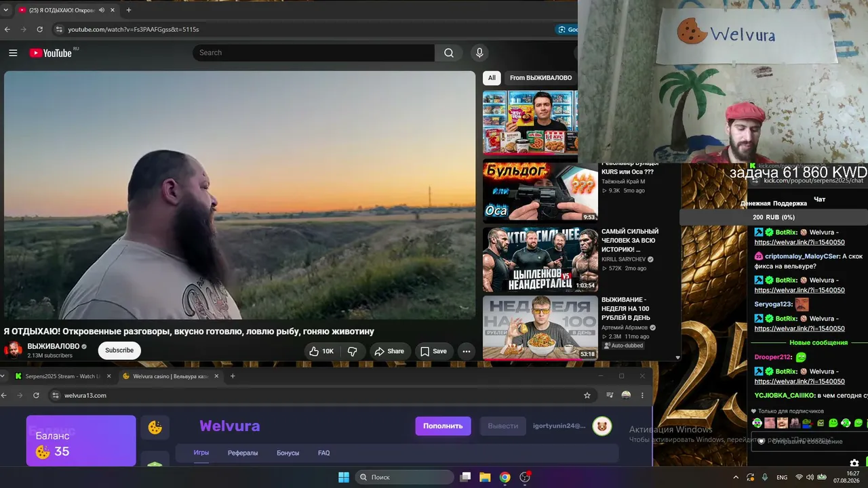868x488 pixels.
Task: Like the video with 10K likes
Action: point(321,351)
